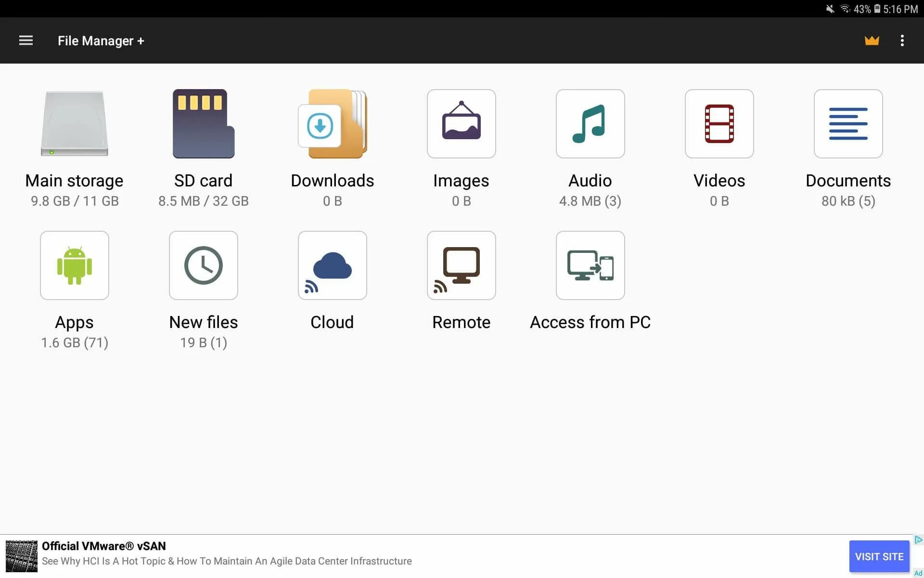Image resolution: width=924 pixels, height=578 pixels.
Task: Tap the File Manager + title
Action: coord(101,41)
